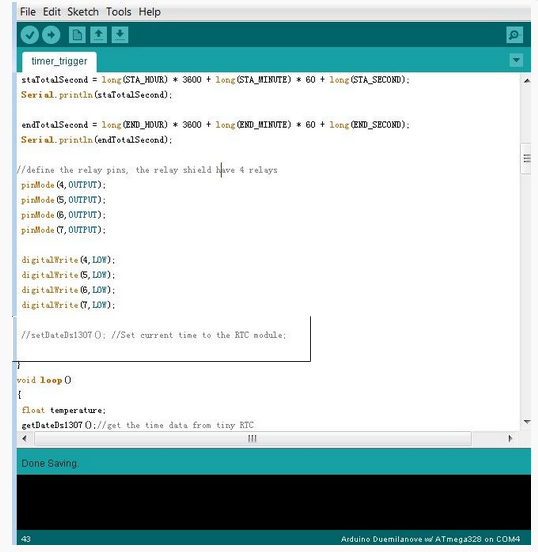Click the vertical scrollbar thumb
Screen dimensions: 538x552
[x=526, y=158]
